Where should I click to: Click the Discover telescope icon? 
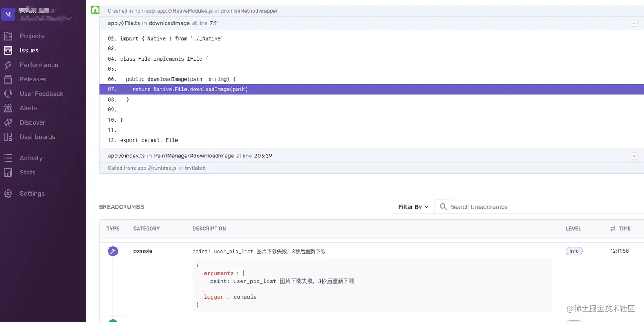click(8, 122)
